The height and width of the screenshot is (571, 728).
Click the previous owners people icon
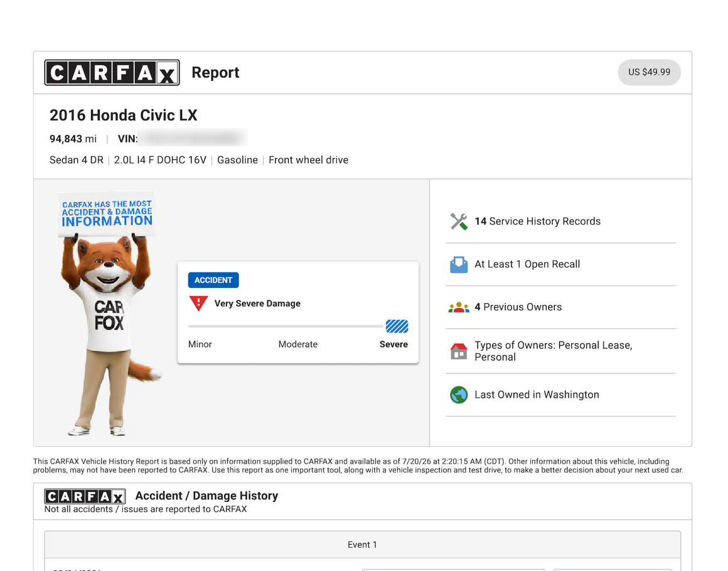[459, 307]
